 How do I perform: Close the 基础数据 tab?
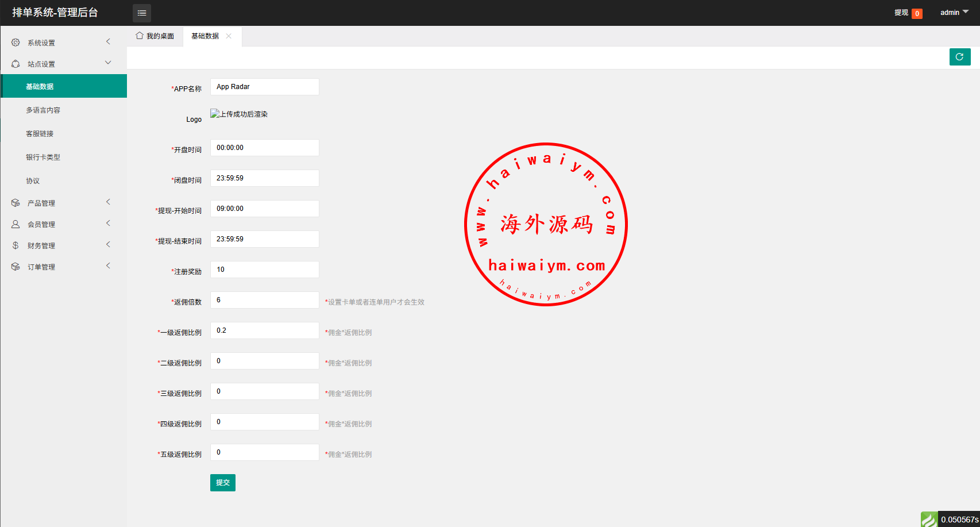pyautogui.click(x=229, y=36)
